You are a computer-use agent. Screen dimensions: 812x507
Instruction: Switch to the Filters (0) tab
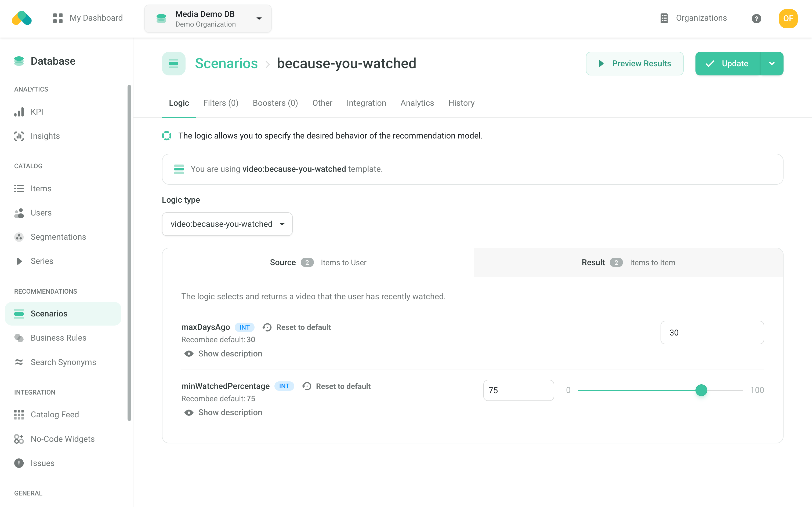[x=221, y=103]
